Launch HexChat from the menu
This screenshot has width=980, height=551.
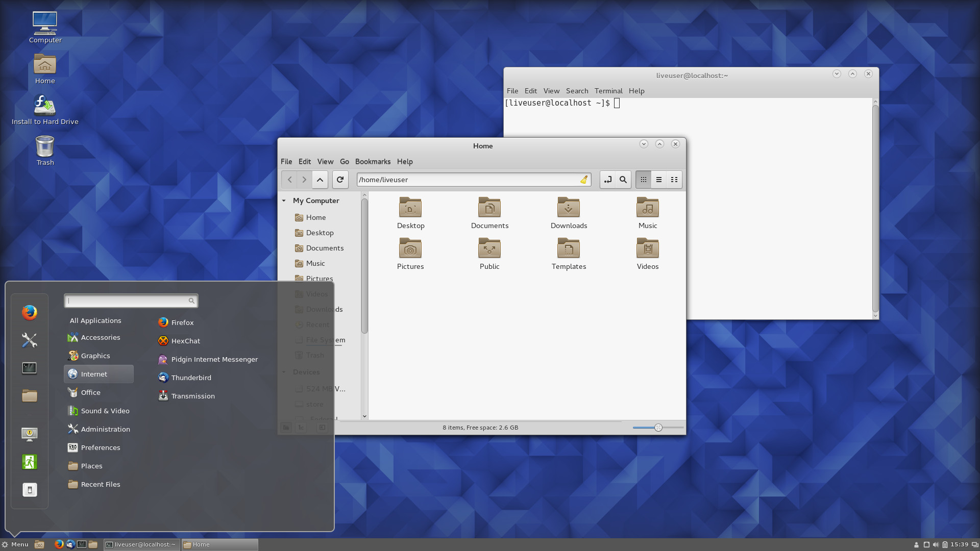[185, 341]
